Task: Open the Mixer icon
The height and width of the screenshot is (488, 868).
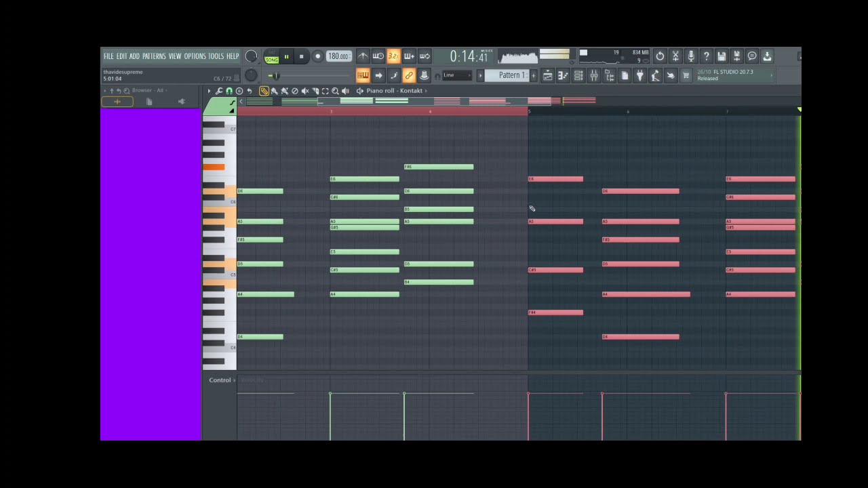Action: [594, 75]
